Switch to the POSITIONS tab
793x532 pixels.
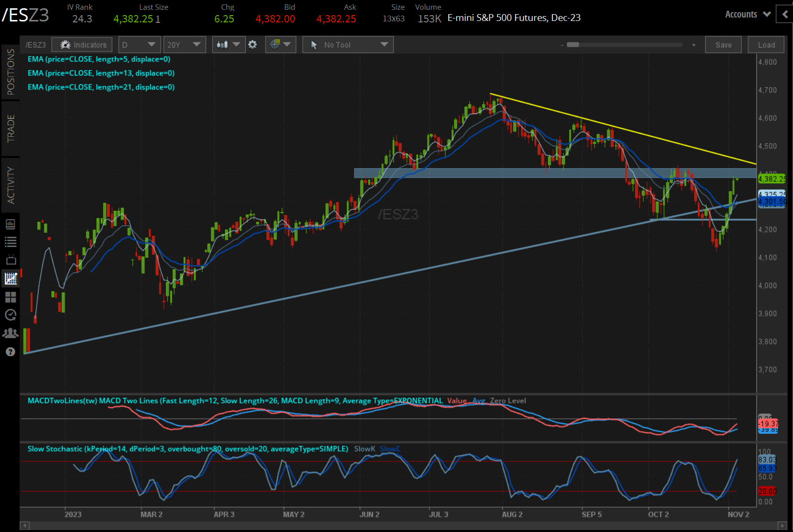click(10, 72)
